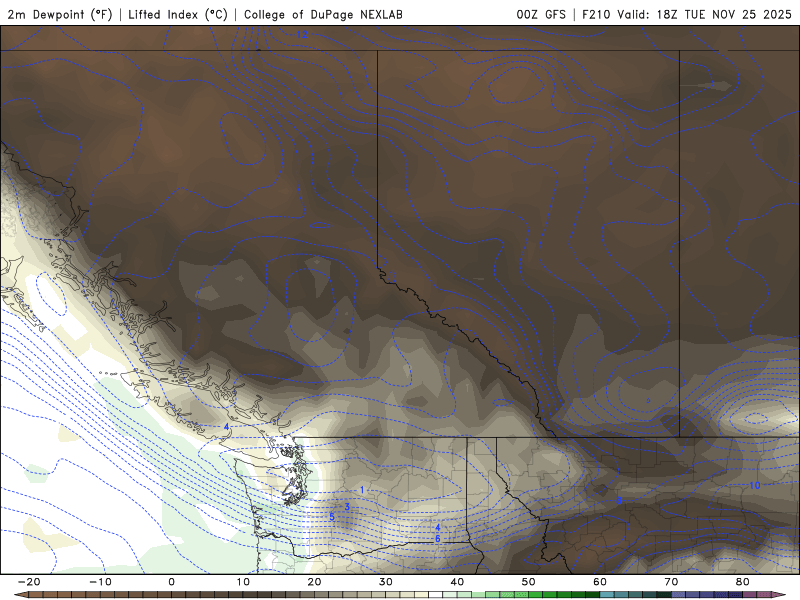Screen dimensions: 800x600
Task: Click the "2m Dewpoint (°F)" title text
Action: 59,14
